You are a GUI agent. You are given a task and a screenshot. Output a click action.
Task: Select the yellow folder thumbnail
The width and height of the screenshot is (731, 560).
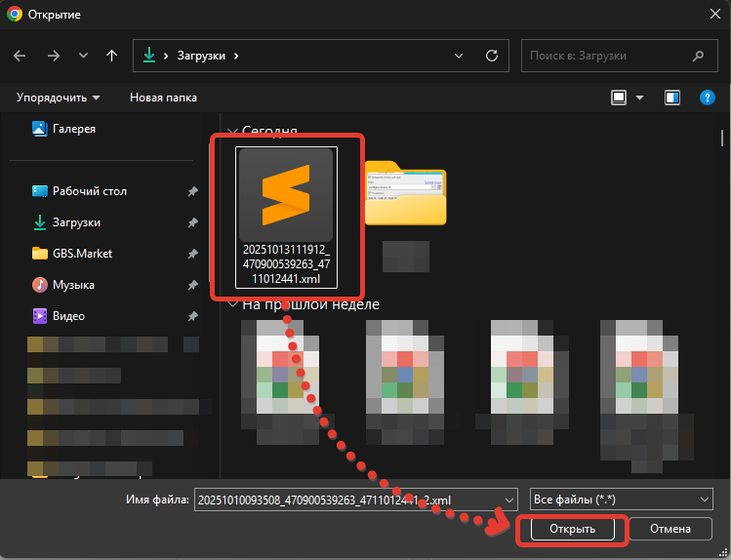pyautogui.click(x=404, y=192)
